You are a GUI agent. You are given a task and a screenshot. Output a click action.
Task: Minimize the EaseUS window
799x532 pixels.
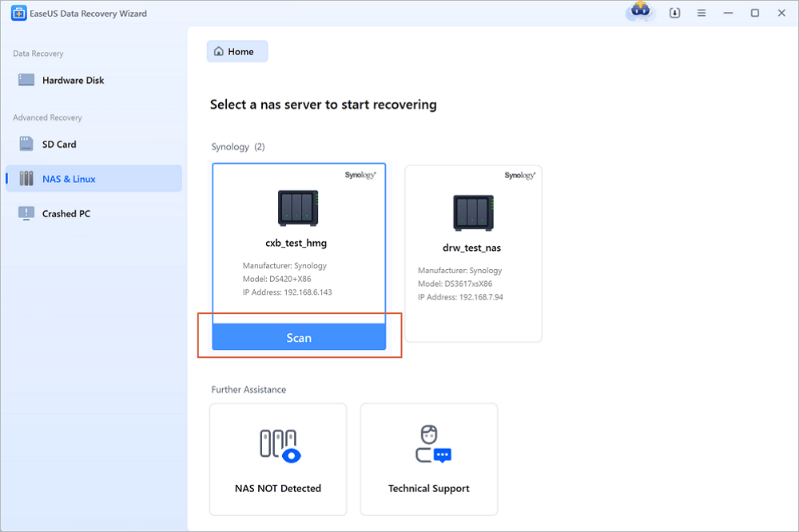728,14
